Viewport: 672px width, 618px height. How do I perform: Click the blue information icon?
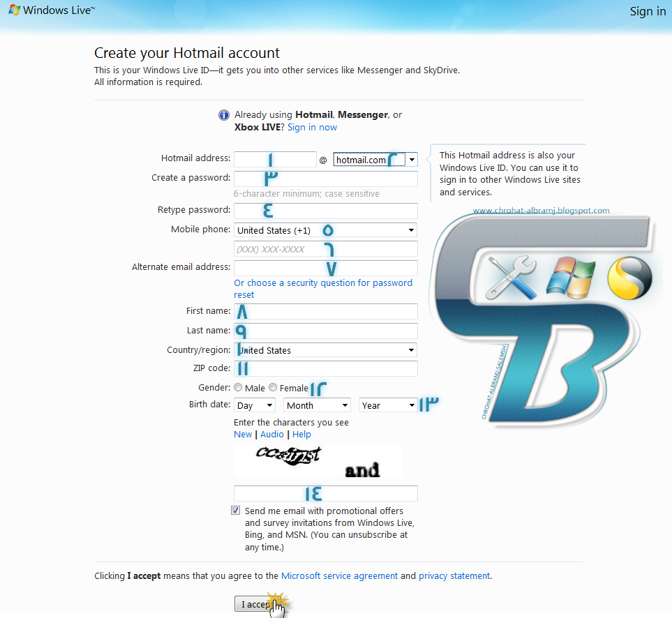tap(224, 115)
